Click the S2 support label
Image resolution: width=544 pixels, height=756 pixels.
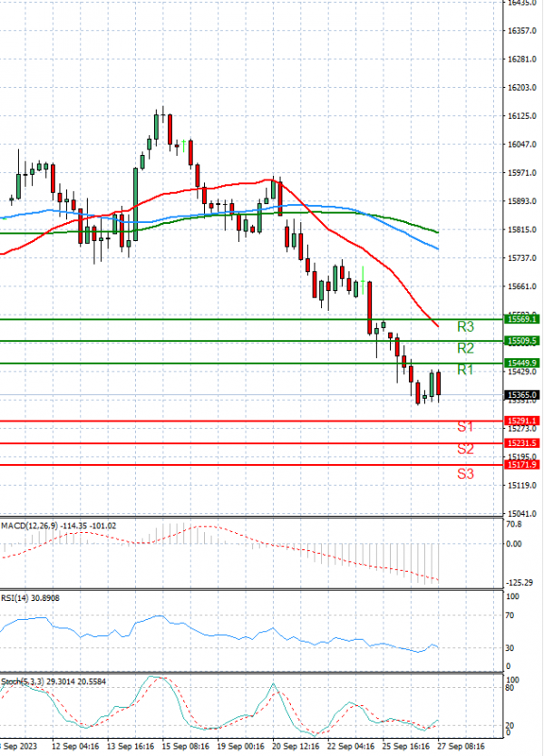[465, 449]
